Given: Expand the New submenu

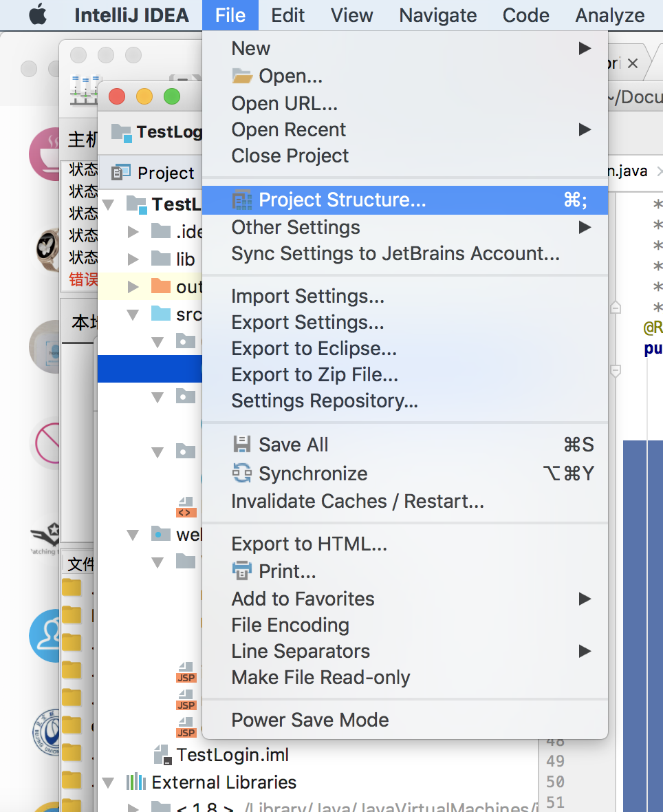Looking at the screenshot, I should coord(404,48).
